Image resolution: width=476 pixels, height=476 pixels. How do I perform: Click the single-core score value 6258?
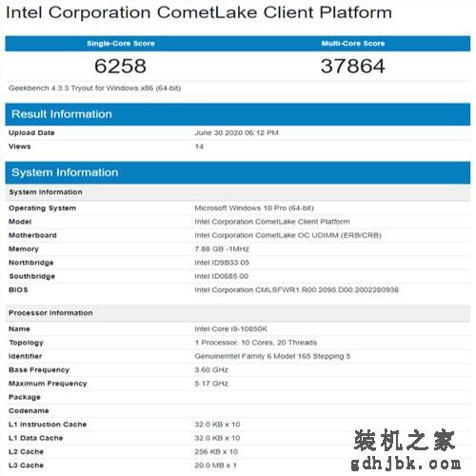[121, 66]
